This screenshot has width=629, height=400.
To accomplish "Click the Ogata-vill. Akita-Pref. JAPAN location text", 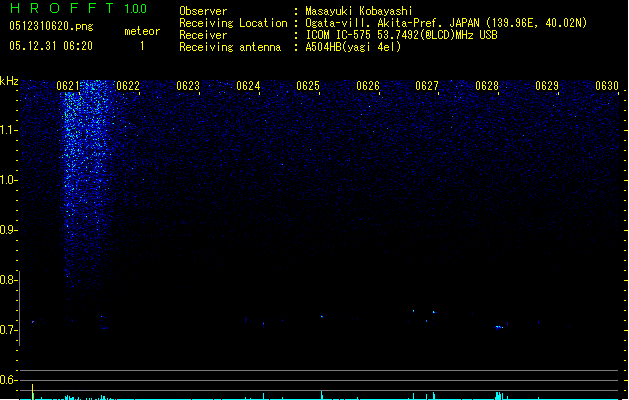I will 446,23.
